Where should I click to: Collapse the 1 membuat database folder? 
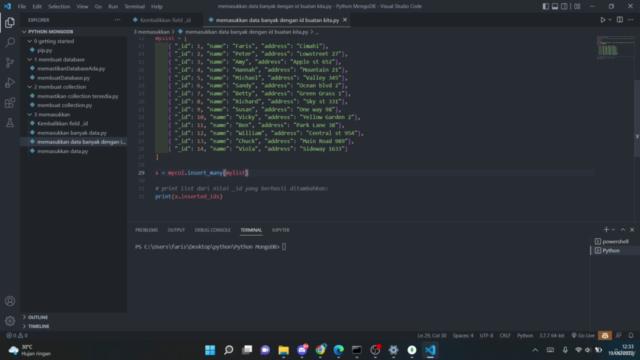click(x=73, y=60)
